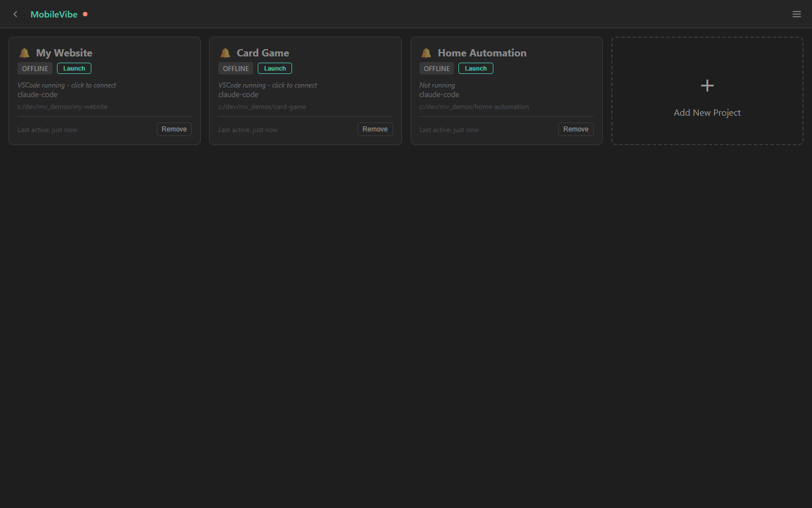
Task: Toggle the OFFLINE badge on Home Automation
Action: [436, 68]
